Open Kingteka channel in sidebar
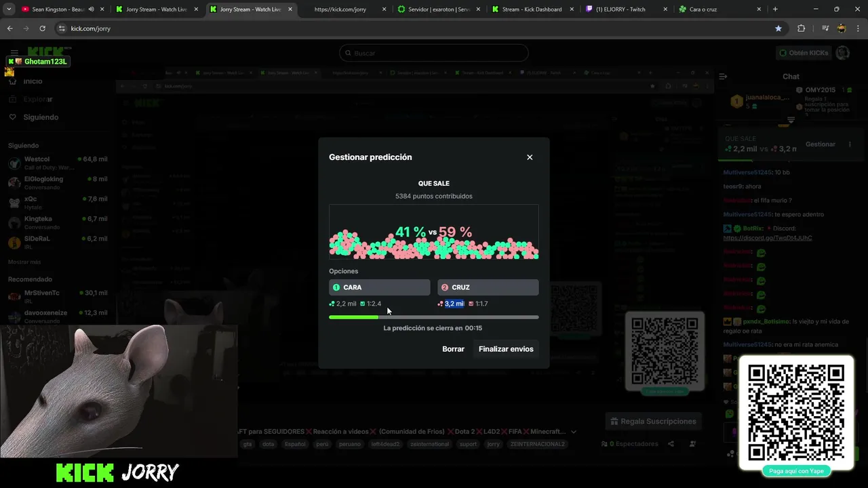This screenshot has height=488, width=868. [58, 222]
